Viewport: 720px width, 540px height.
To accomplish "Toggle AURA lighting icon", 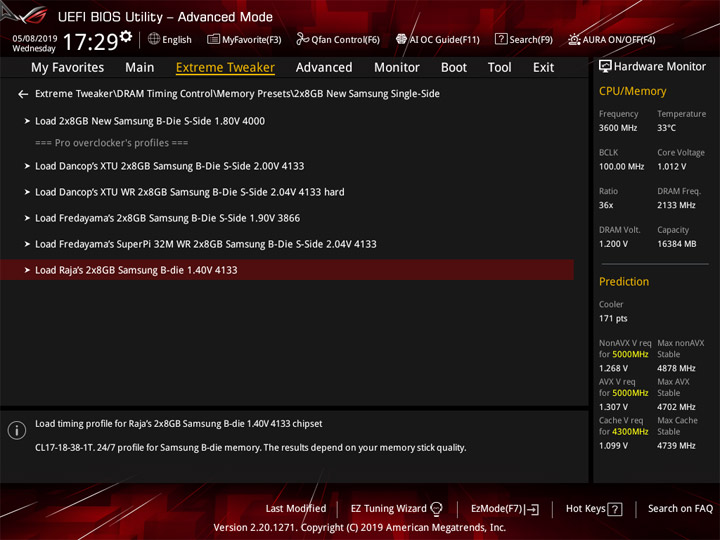I will (x=574, y=39).
